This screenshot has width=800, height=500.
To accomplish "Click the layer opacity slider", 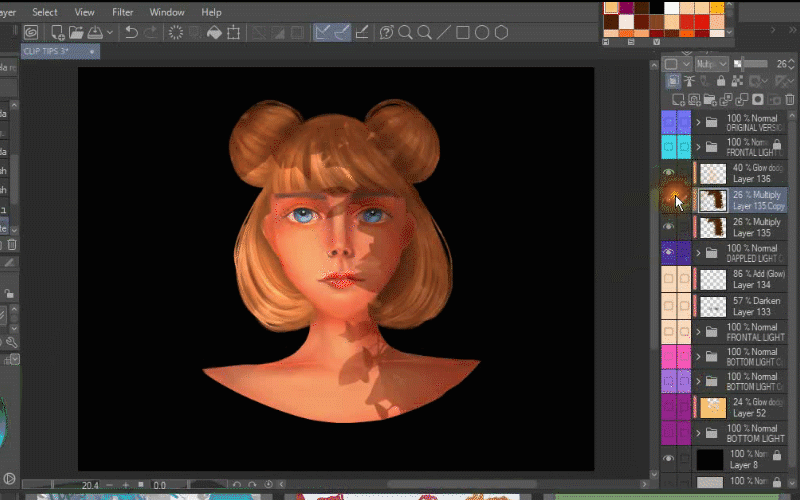I will click(x=751, y=64).
